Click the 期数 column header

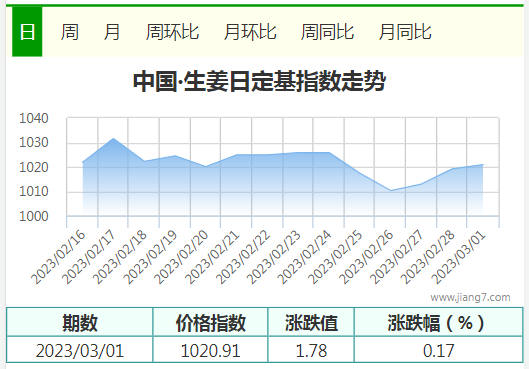point(80,323)
